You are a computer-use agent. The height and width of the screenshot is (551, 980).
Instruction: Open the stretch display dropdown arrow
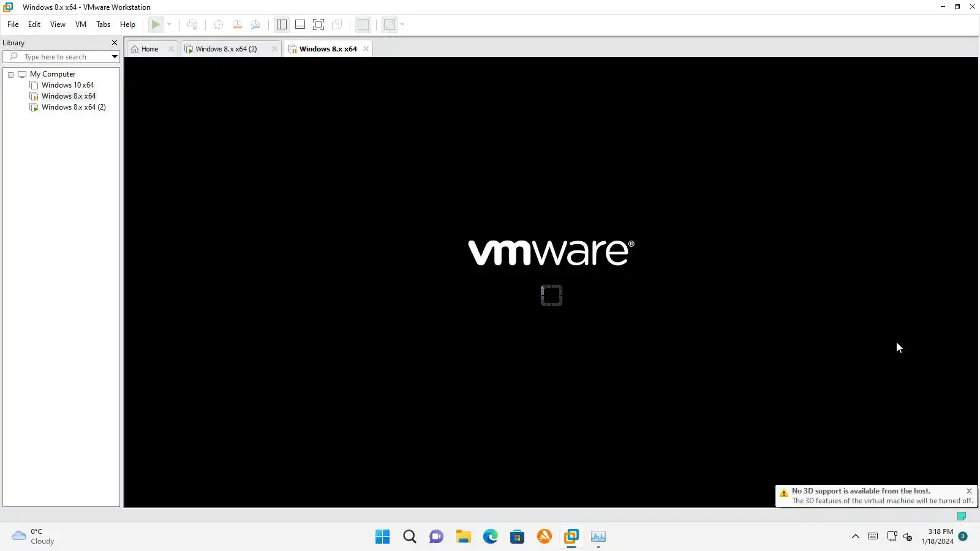[x=402, y=24]
